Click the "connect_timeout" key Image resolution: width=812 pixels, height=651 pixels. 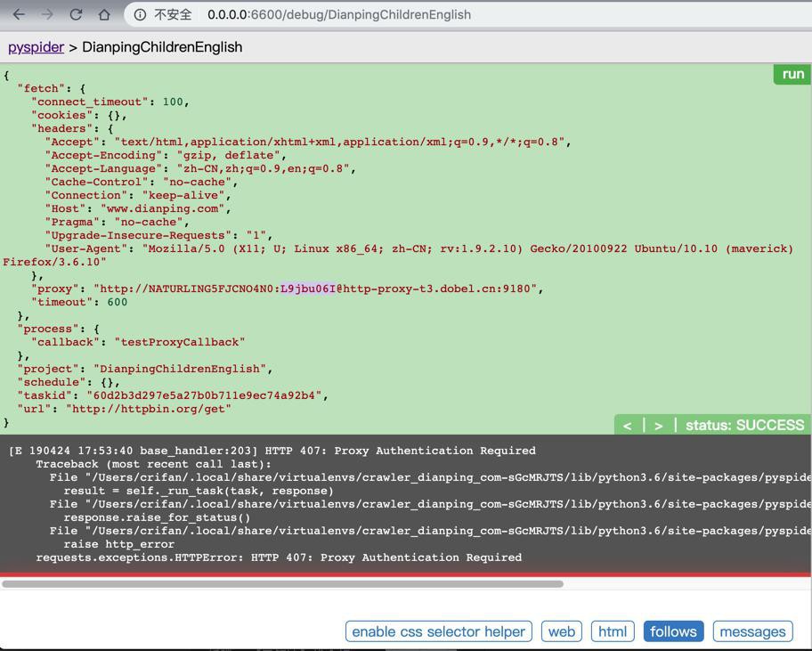point(90,102)
